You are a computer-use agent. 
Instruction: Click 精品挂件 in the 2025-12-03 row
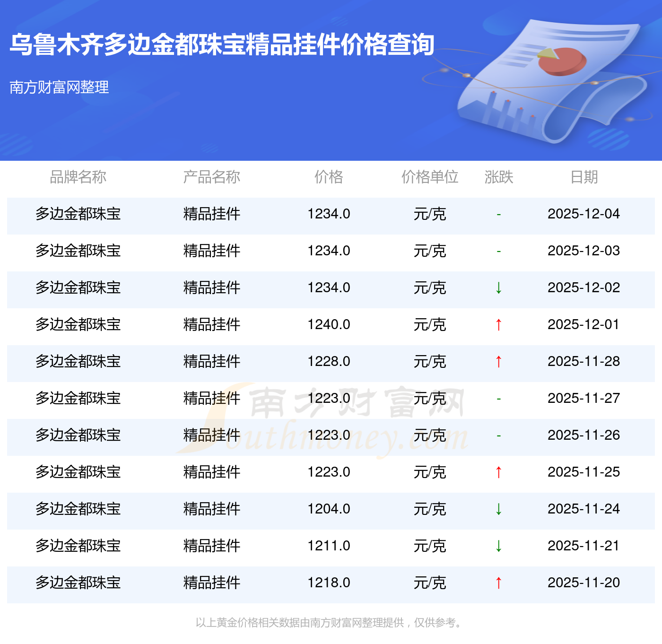(x=212, y=251)
